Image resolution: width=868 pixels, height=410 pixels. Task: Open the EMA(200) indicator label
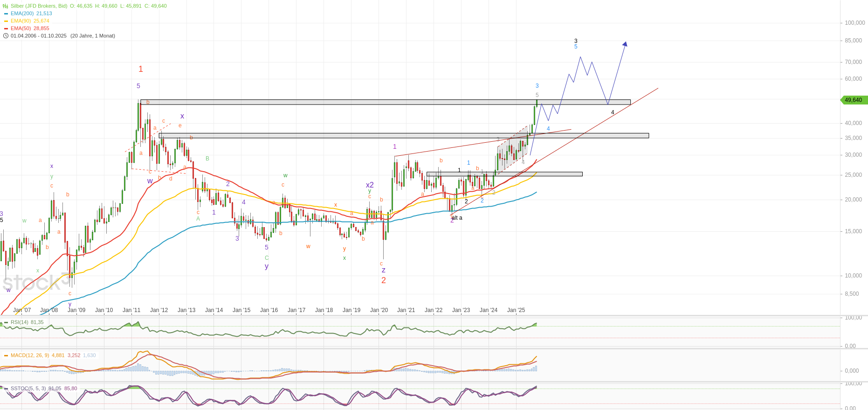click(22, 14)
